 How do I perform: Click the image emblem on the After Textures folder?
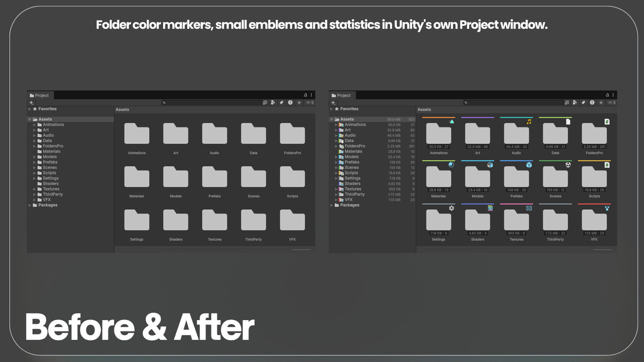click(529, 208)
